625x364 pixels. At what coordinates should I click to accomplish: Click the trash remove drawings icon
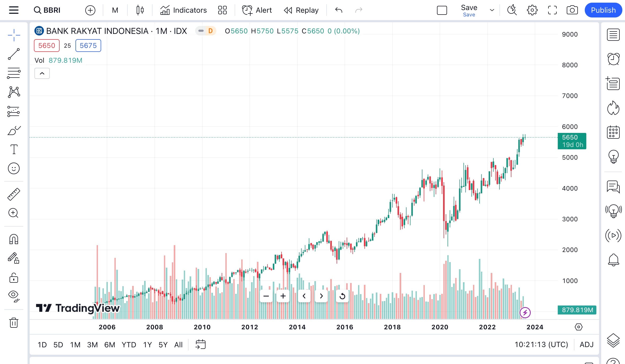coord(14,323)
